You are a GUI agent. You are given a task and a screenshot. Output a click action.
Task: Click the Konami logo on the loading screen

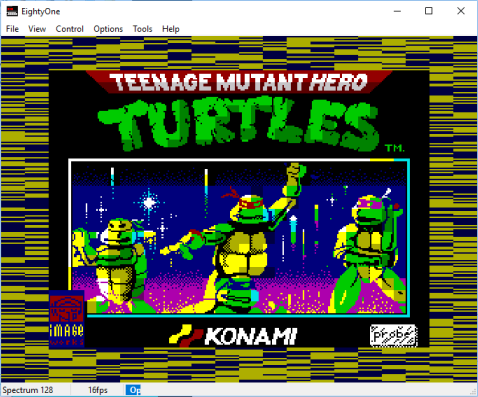click(233, 336)
